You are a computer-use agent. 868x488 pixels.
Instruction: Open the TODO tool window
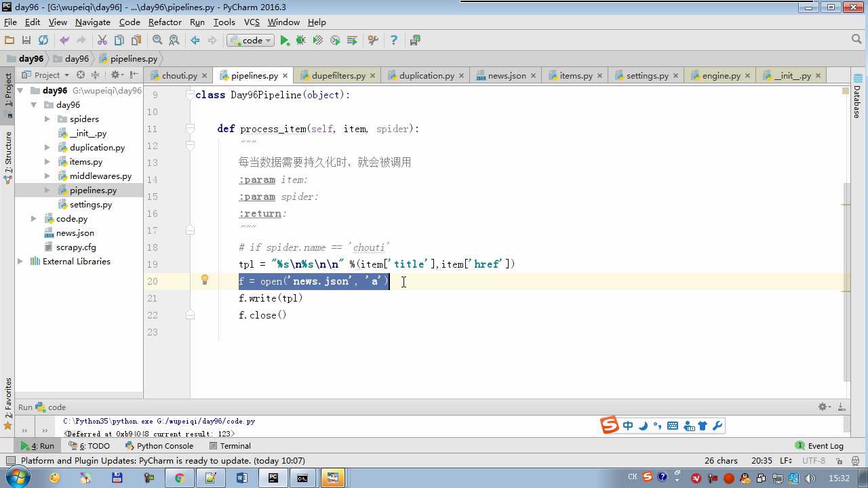click(x=89, y=446)
